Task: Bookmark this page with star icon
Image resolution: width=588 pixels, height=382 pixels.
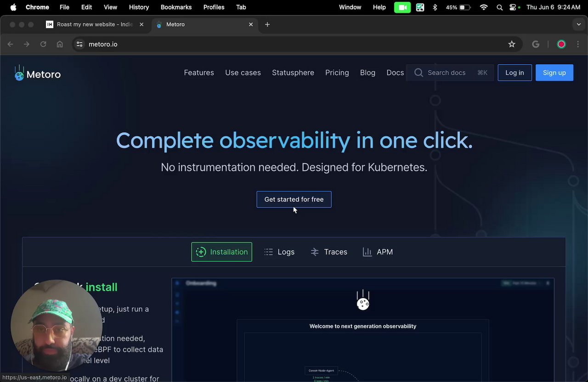Action: (512, 44)
